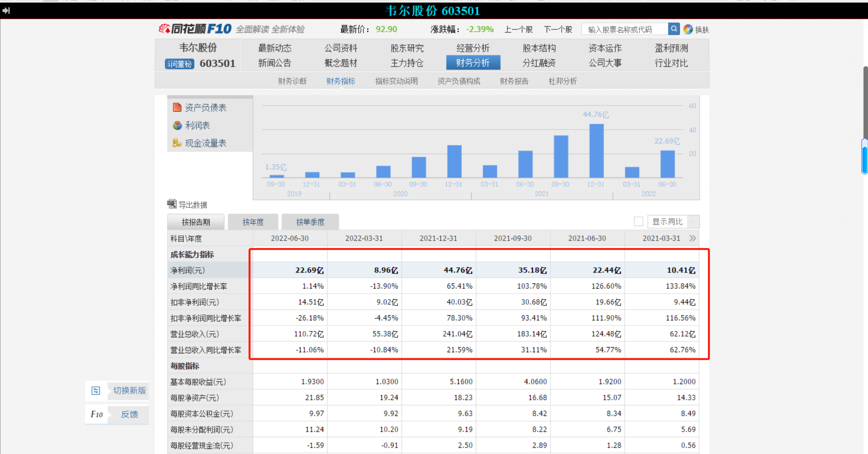Viewport: 868px width, 454px height.
Task: Open the 公司资料 menu
Action: pyautogui.click(x=341, y=48)
